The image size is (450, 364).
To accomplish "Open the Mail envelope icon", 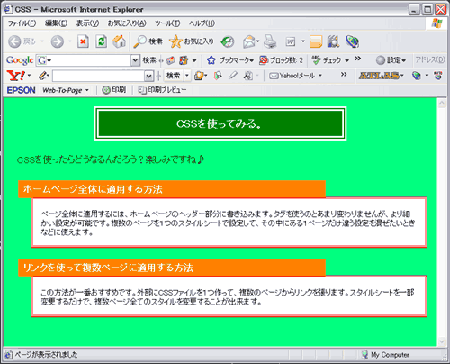I will [x=250, y=42].
